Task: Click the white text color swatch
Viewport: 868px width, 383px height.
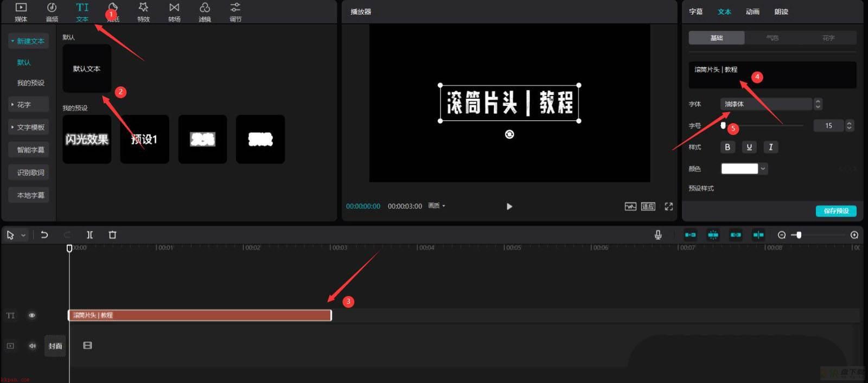Action: click(x=739, y=169)
